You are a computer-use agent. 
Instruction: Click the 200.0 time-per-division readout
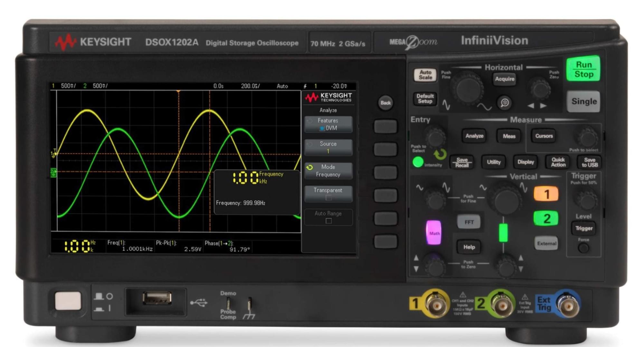(250, 86)
